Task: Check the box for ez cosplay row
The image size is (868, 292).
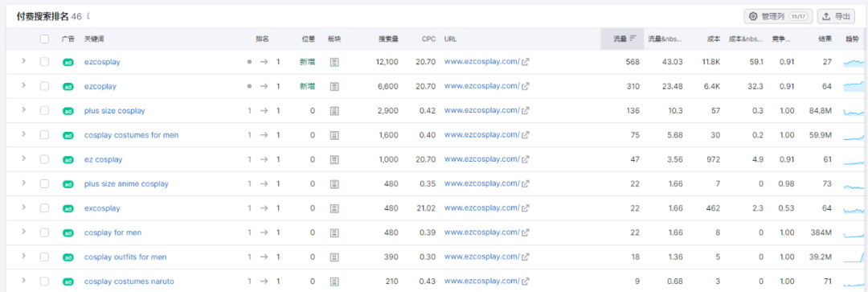Action: tap(44, 159)
